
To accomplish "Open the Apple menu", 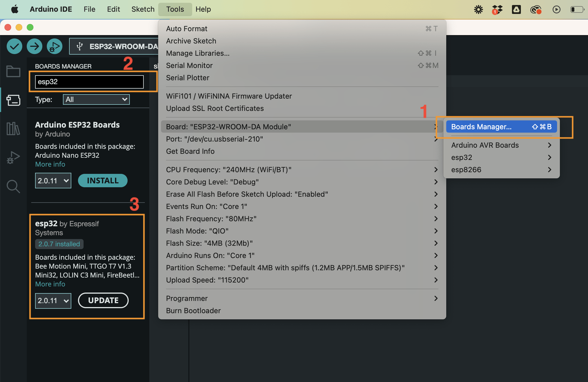I will tap(15, 9).
